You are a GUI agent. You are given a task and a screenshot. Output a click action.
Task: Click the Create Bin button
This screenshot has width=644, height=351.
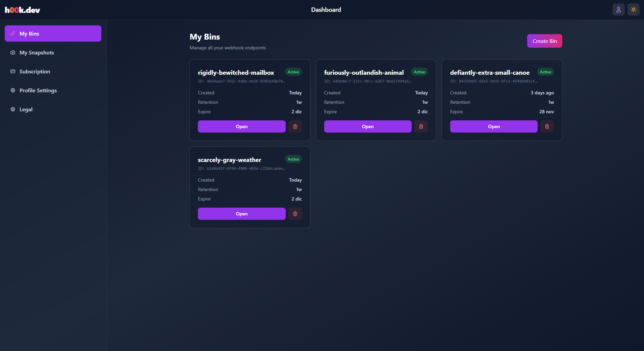click(x=544, y=41)
